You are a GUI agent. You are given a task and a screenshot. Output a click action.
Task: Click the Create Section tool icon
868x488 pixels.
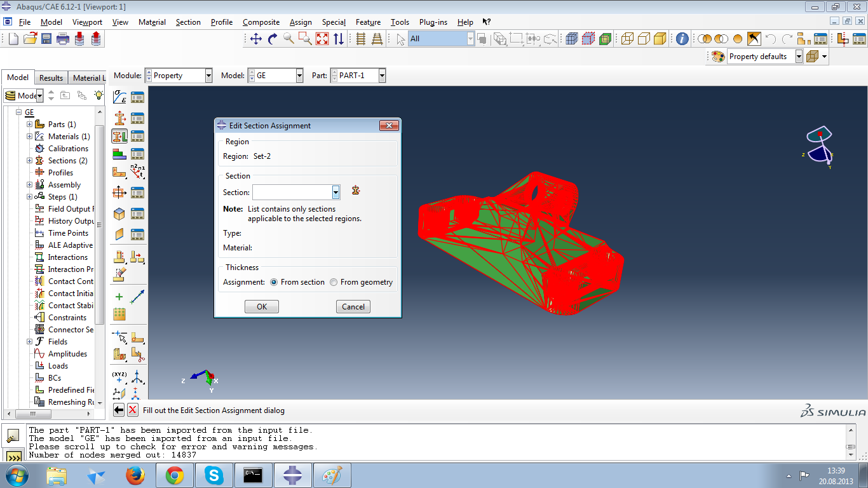tap(119, 118)
